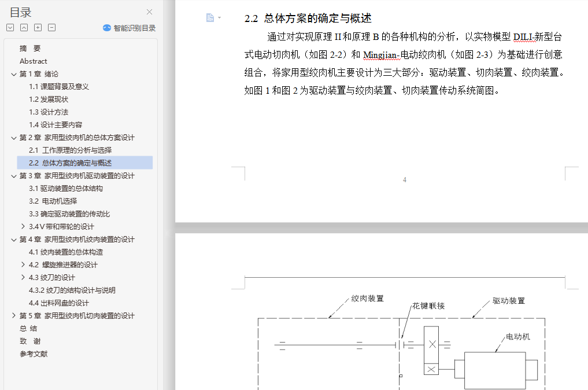This screenshot has height=390, width=588.
Task: Collapse 第 4 章 chevron in outline
Action: coord(14,240)
